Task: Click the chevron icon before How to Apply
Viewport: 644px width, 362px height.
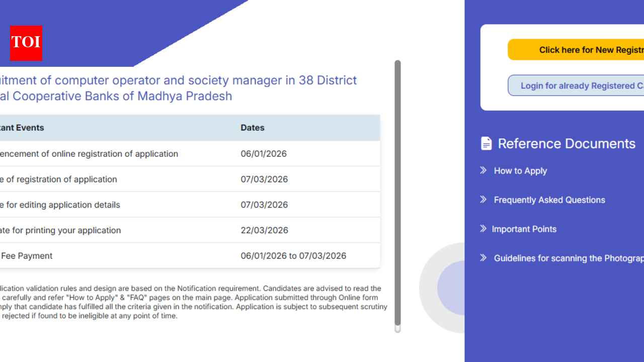Action: (484, 170)
